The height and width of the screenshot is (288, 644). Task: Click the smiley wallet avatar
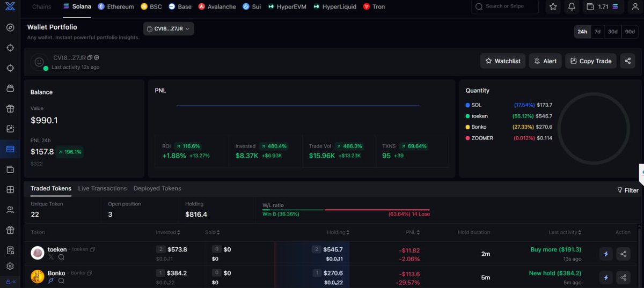tap(39, 62)
